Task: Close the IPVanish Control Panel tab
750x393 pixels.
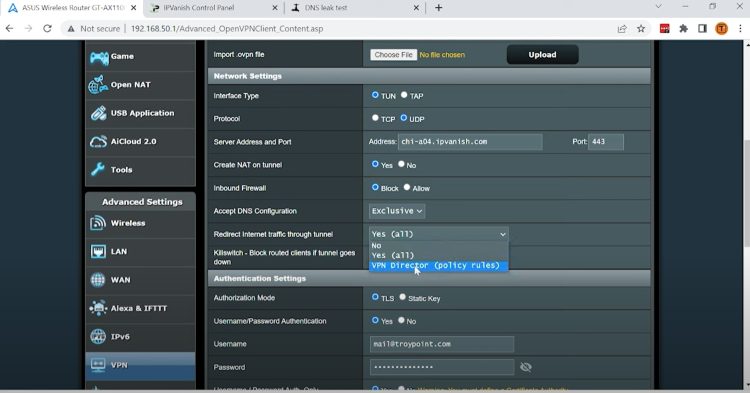Action: pyautogui.click(x=275, y=8)
